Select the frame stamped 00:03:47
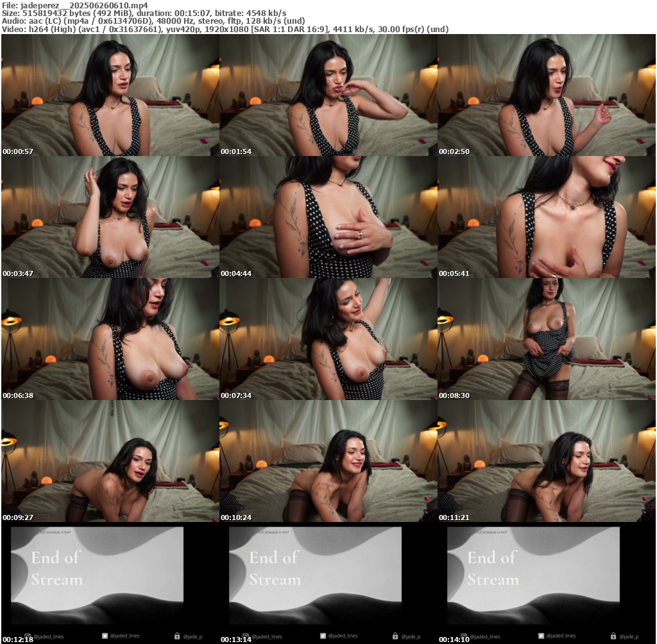Screen dimensions: 657x644 click(x=110, y=217)
